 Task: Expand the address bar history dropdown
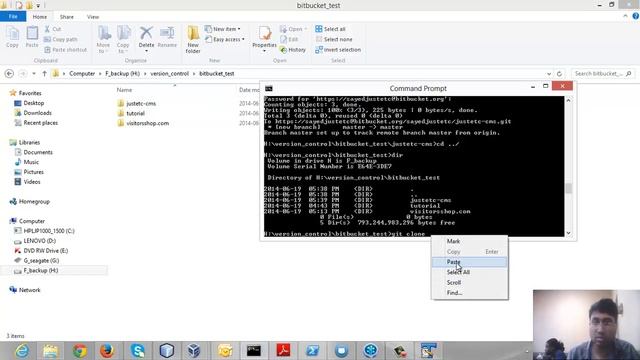(549, 74)
